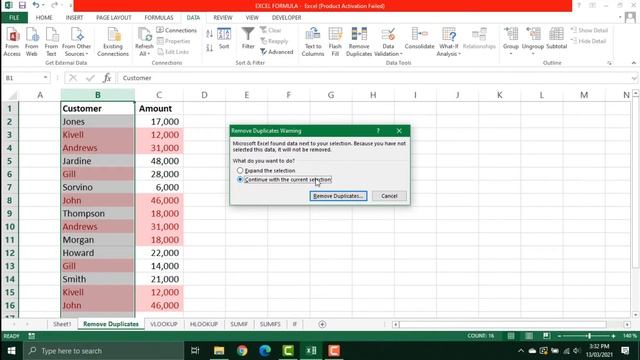Click the Flash Fill icon
The width and height of the screenshot is (640, 360).
coord(335,42)
